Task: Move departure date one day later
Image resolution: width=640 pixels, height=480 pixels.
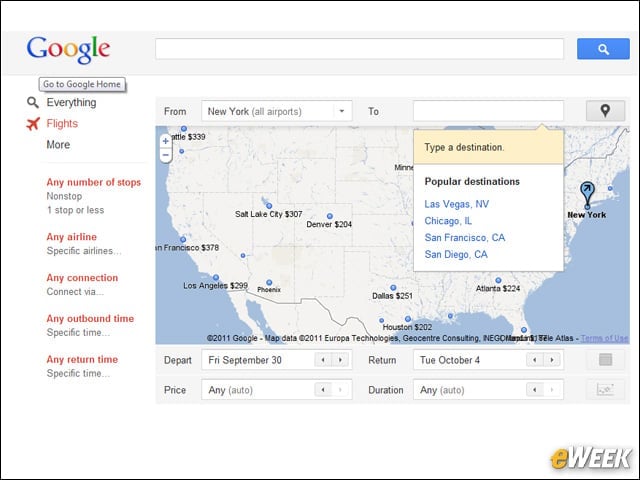Action: [340, 360]
